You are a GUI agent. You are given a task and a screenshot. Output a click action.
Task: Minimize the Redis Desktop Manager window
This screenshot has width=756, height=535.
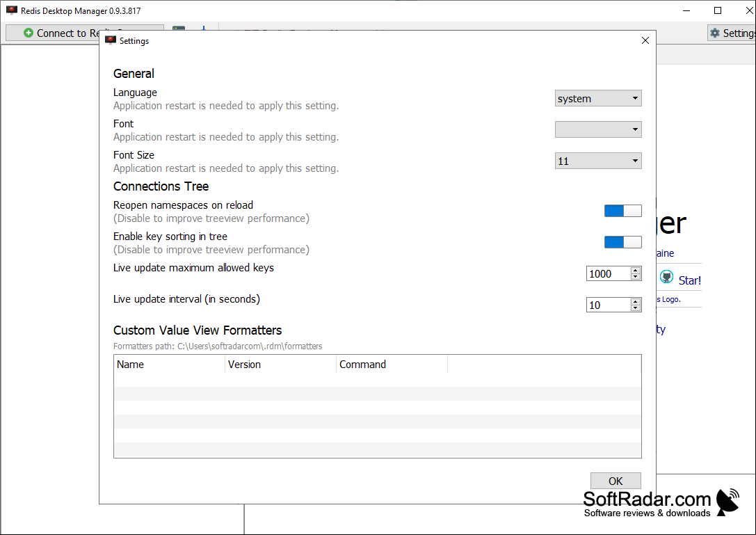coord(686,10)
